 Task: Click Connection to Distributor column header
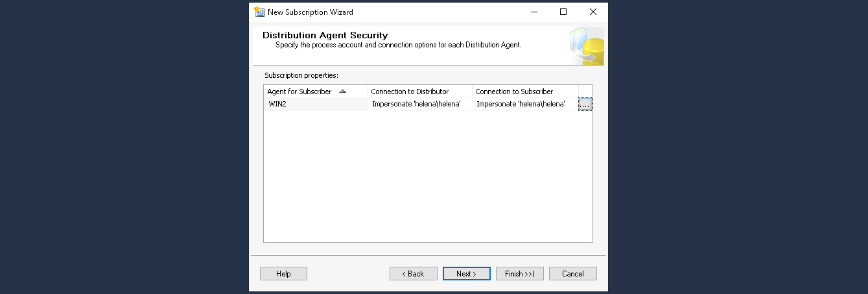(410, 92)
